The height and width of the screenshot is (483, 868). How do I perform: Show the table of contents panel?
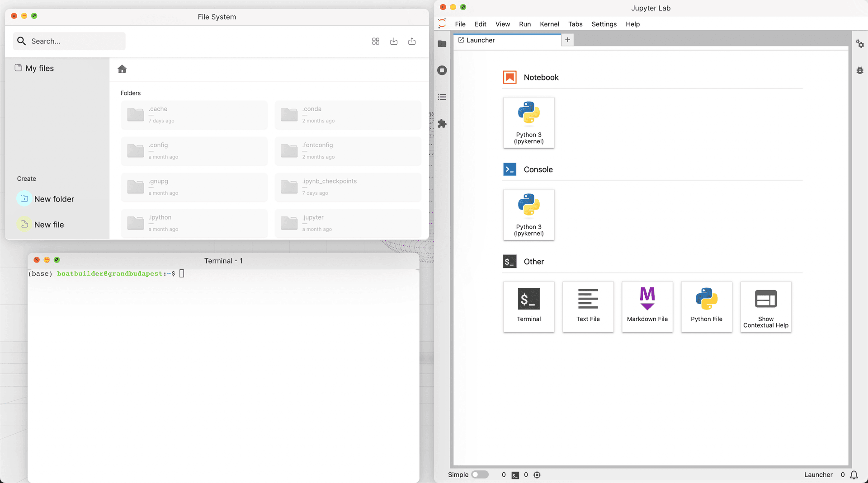pos(442,97)
